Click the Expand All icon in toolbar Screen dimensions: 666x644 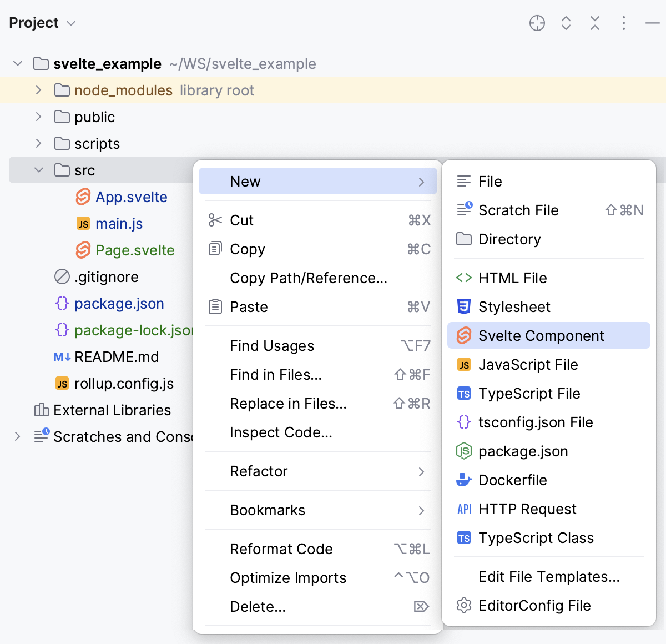pos(566,23)
